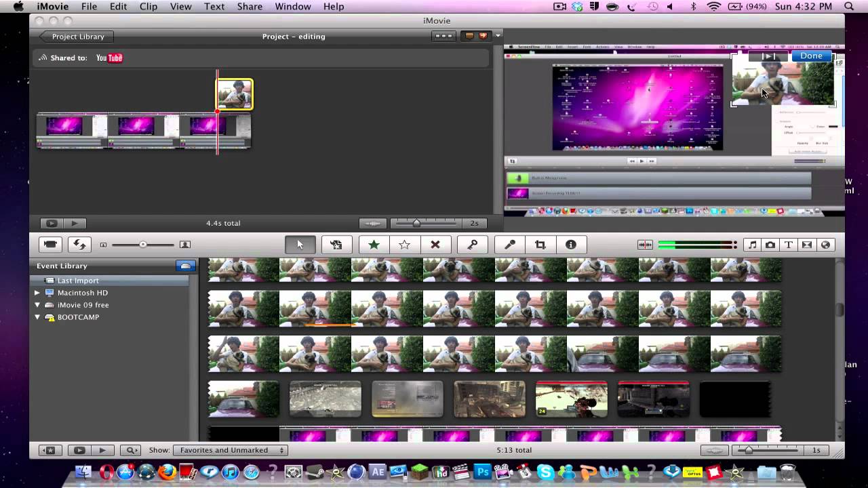This screenshot has height=488, width=868.
Task: Open the Window menu
Action: point(293,6)
